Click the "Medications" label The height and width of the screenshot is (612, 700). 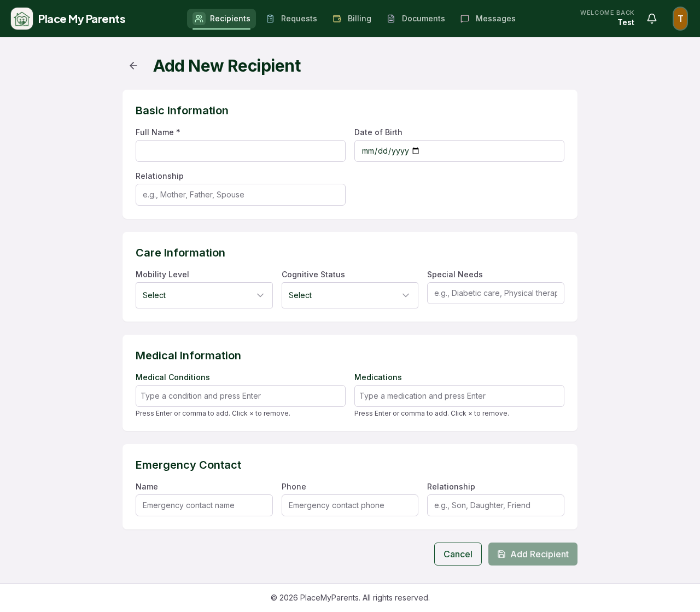coord(378,377)
